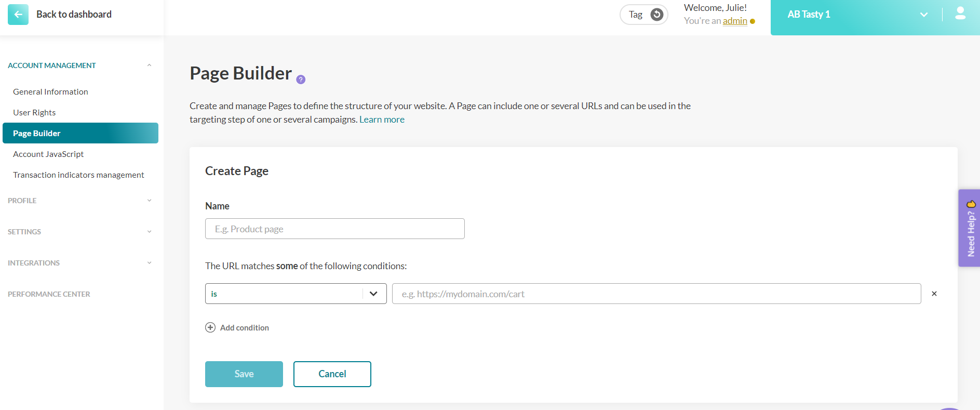980x410 pixels.
Task: Open User Rights menu item
Action: pyautogui.click(x=34, y=112)
